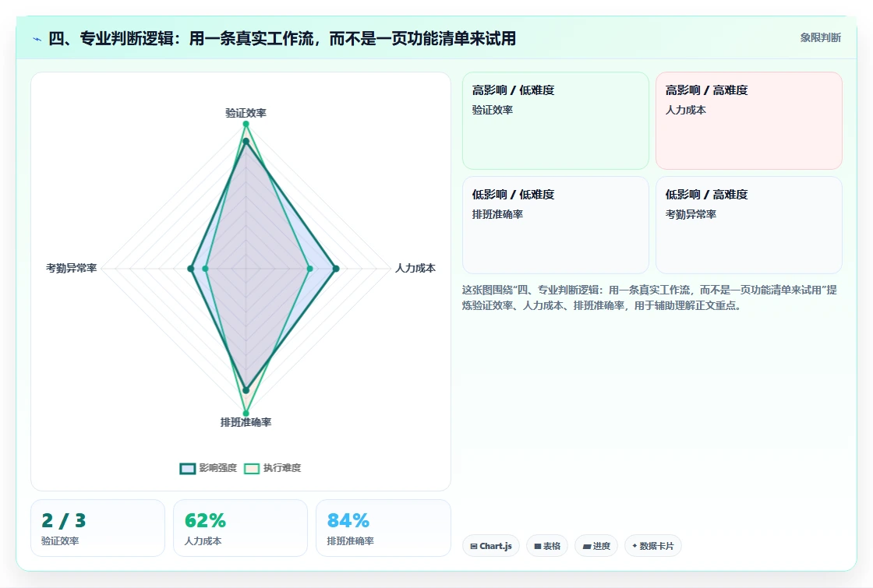
Task: Click the lightning icon before the section title
Action: pyautogui.click(x=37, y=39)
